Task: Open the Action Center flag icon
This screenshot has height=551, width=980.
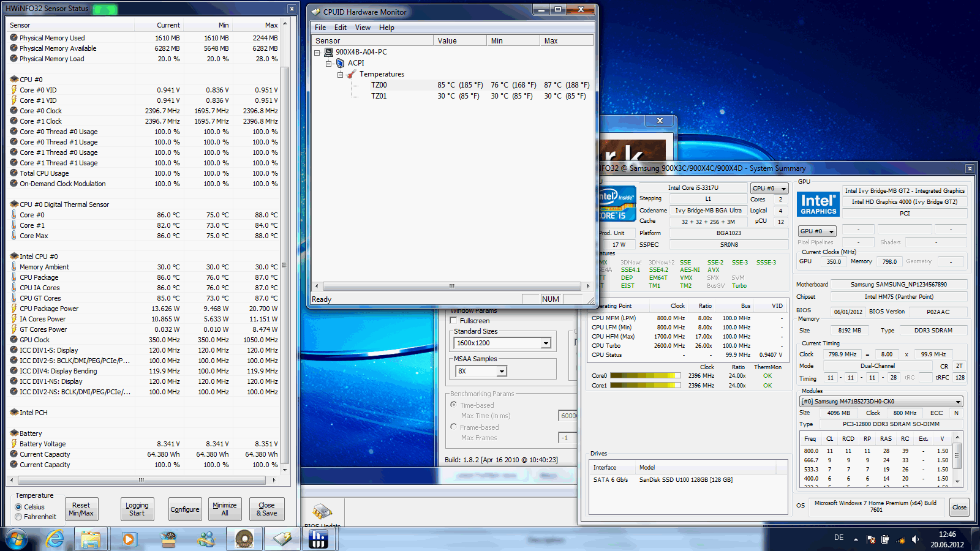Action: click(x=871, y=539)
